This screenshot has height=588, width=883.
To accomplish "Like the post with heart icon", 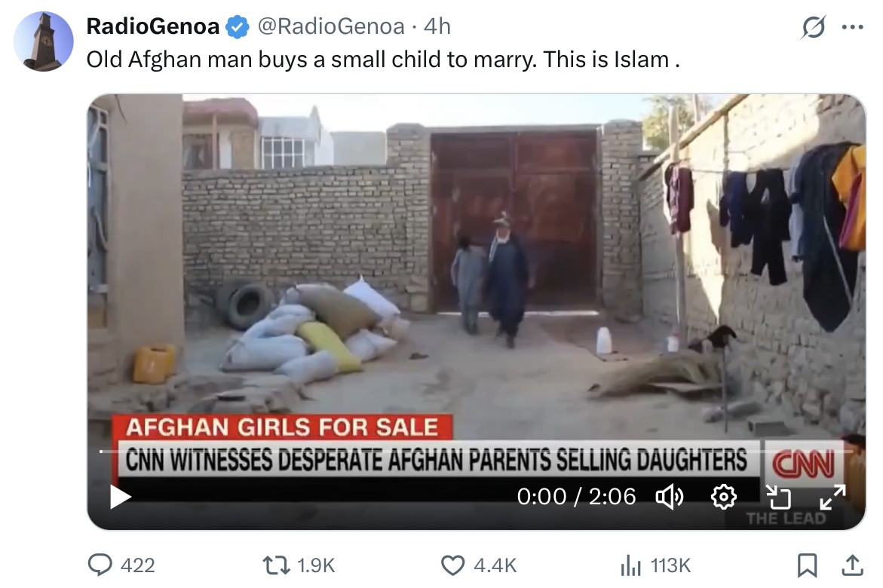I will point(452,565).
